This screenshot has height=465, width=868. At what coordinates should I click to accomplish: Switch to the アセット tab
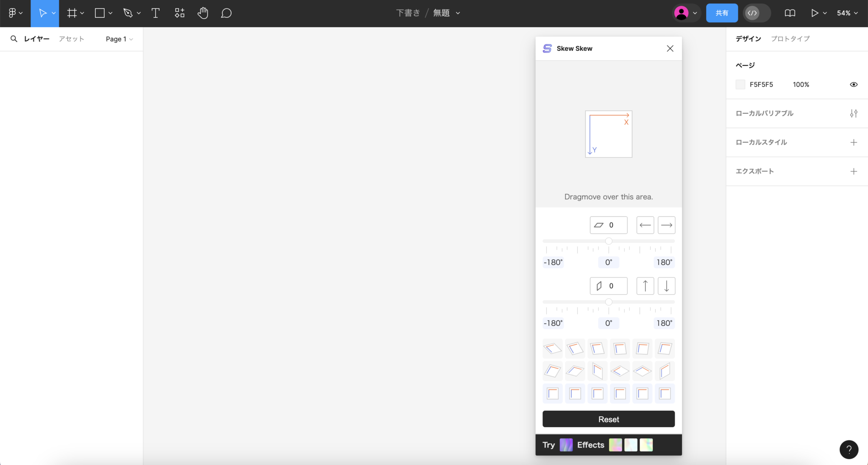coord(71,39)
